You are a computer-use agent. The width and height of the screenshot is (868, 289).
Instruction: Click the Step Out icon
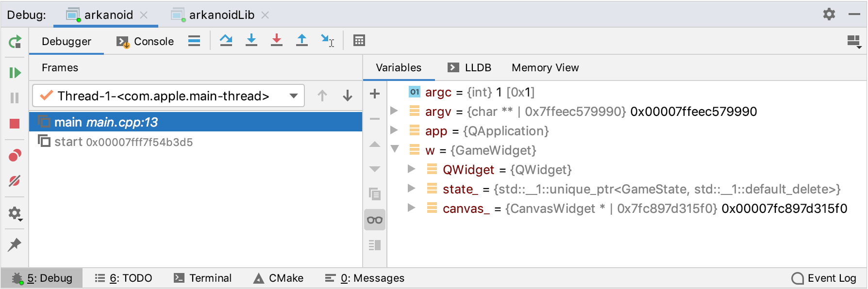(x=301, y=41)
